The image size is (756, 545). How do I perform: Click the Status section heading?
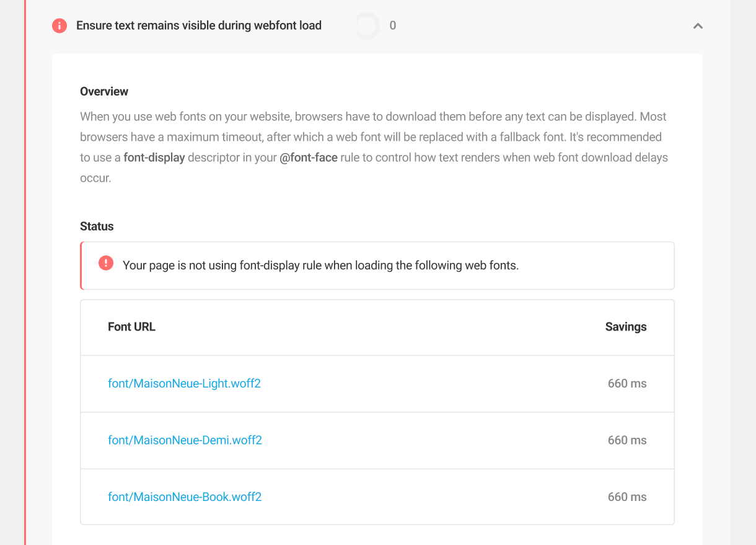coord(97,226)
